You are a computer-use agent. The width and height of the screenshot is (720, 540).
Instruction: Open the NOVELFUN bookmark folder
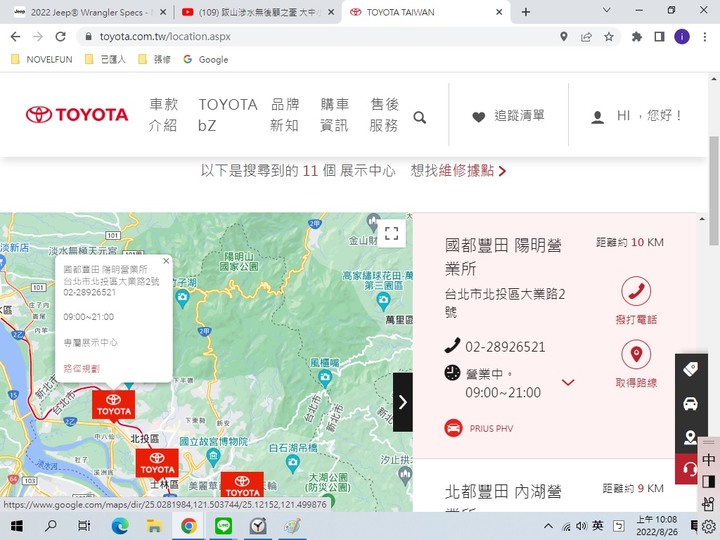click(42, 59)
